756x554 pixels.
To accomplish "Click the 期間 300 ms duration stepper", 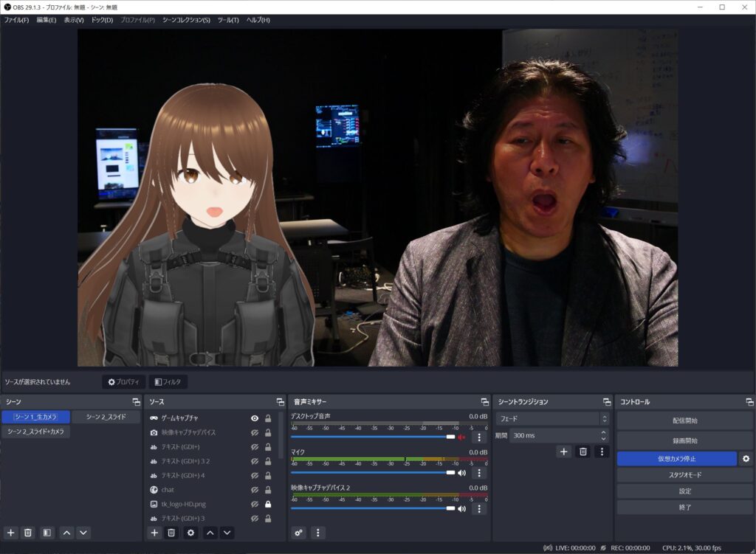I will point(603,436).
